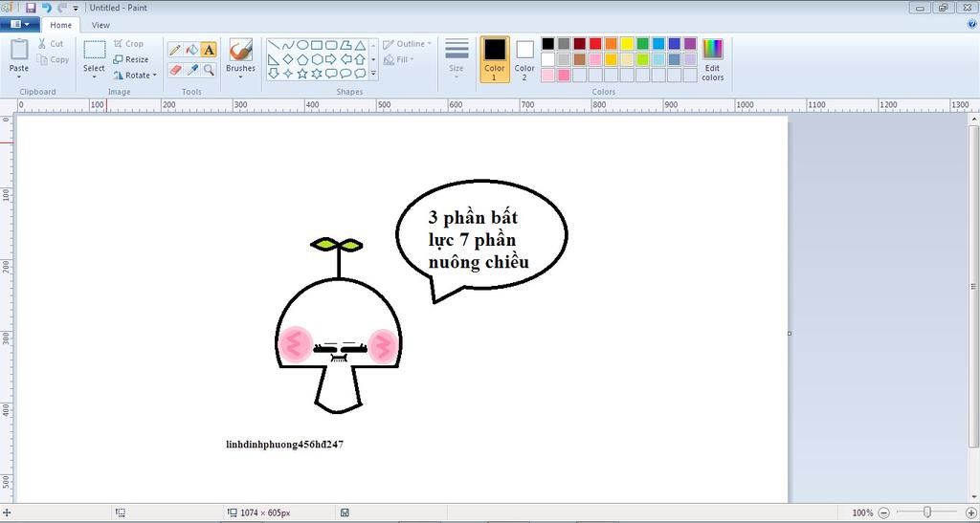Choose the Eraser tool
This screenshot has width=980, height=523.
175,70
